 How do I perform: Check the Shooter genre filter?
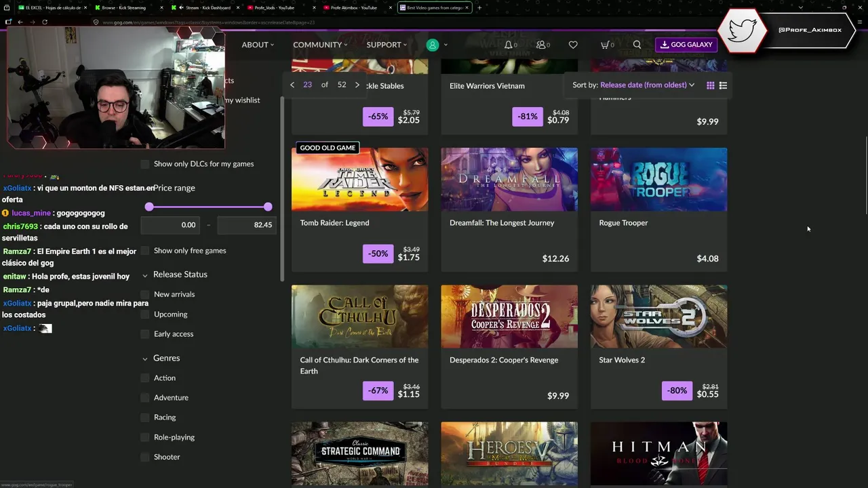click(x=145, y=457)
